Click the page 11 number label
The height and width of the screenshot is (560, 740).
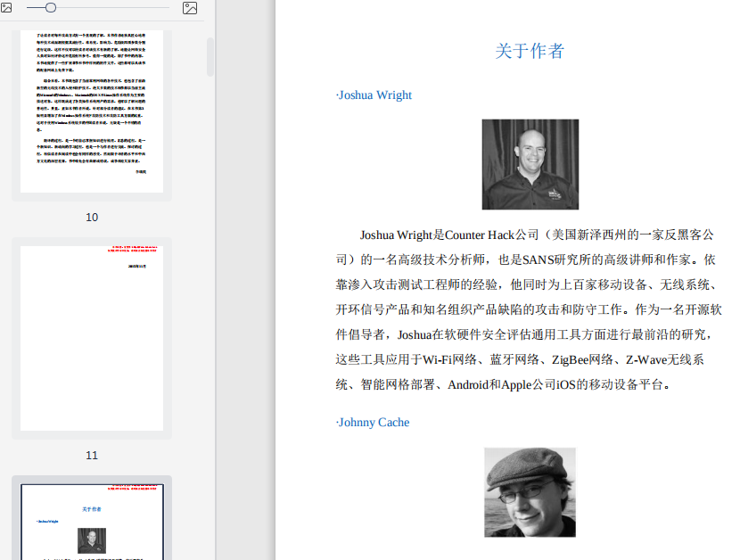coord(92,455)
